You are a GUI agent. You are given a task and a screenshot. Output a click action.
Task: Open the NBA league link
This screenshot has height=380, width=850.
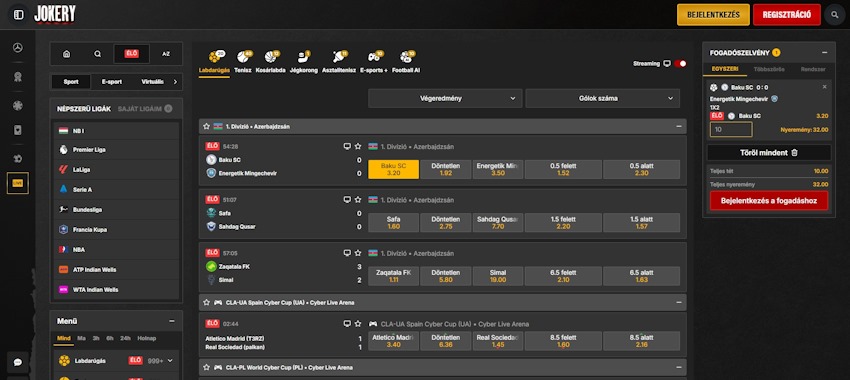116,249
